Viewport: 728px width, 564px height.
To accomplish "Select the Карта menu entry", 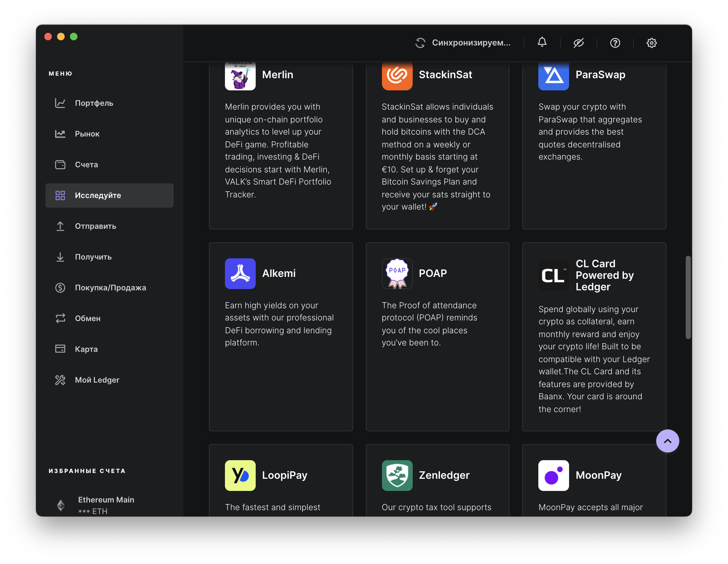I will pos(86,349).
